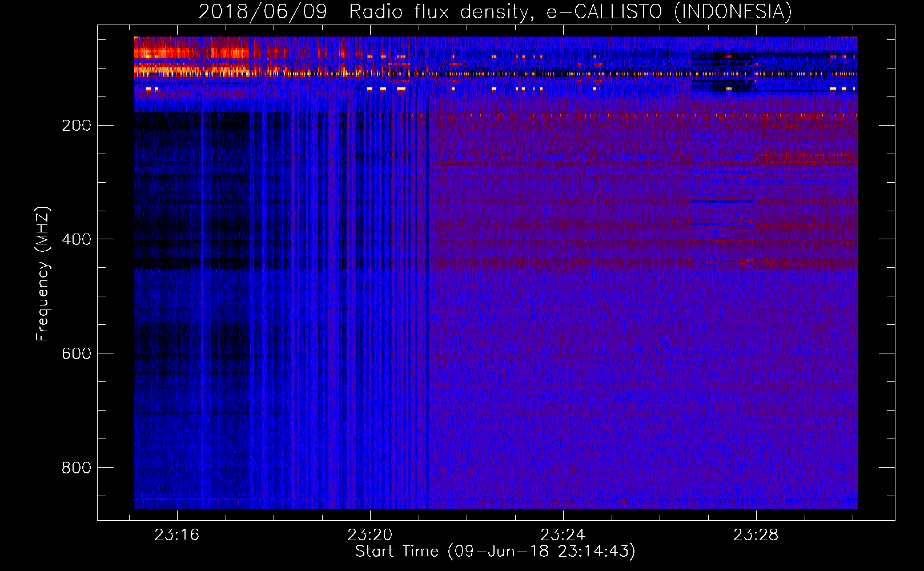924x571 pixels.
Task: Click the '23:16' time tick label
Action: click(x=177, y=535)
